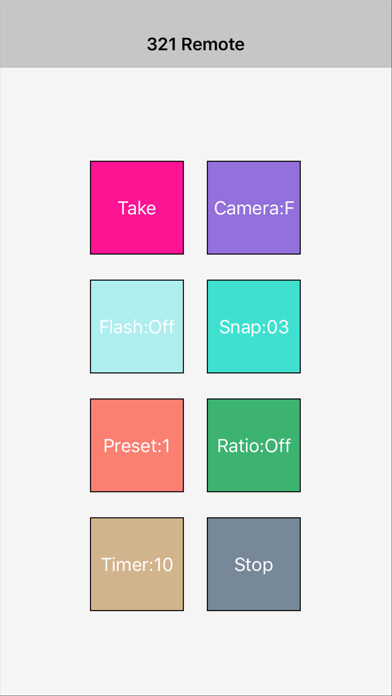392x696 pixels.
Task: Toggle the Flash:Off setting
Action: (137, 326)
